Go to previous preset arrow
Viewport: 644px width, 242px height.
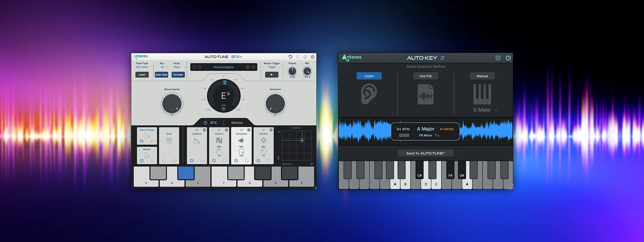pyautogui.click(x=194, y=67)
